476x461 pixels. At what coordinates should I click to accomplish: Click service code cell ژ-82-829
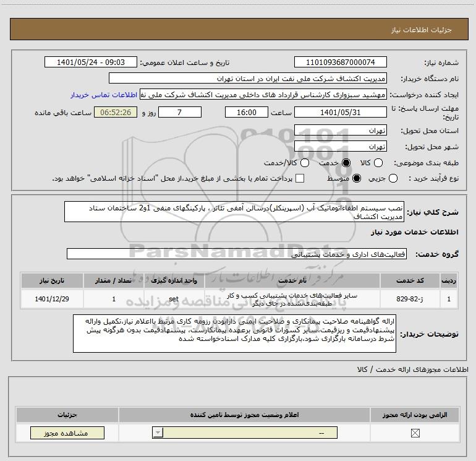(x=410, y=299)
